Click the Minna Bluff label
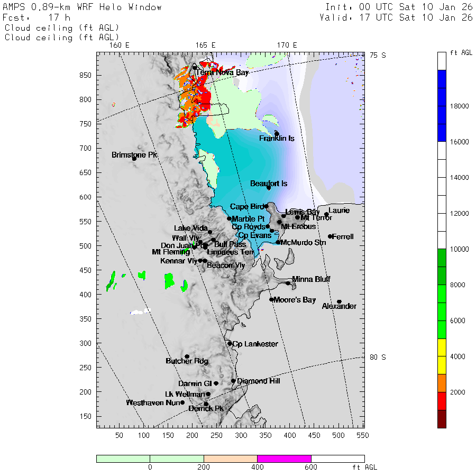Screen dimensions: 476x476 tap(311, 279)
